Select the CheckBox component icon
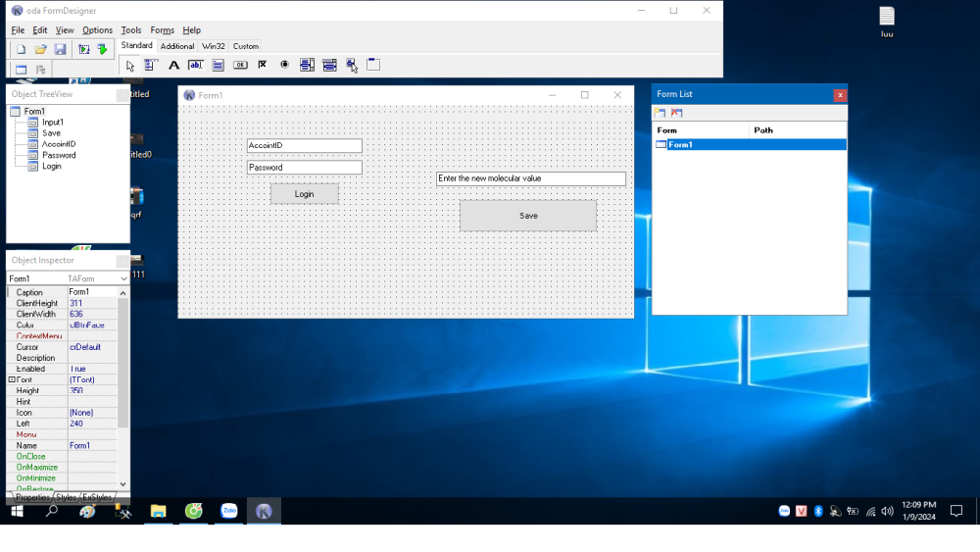 pyautogui.click(x=263, y=65)
